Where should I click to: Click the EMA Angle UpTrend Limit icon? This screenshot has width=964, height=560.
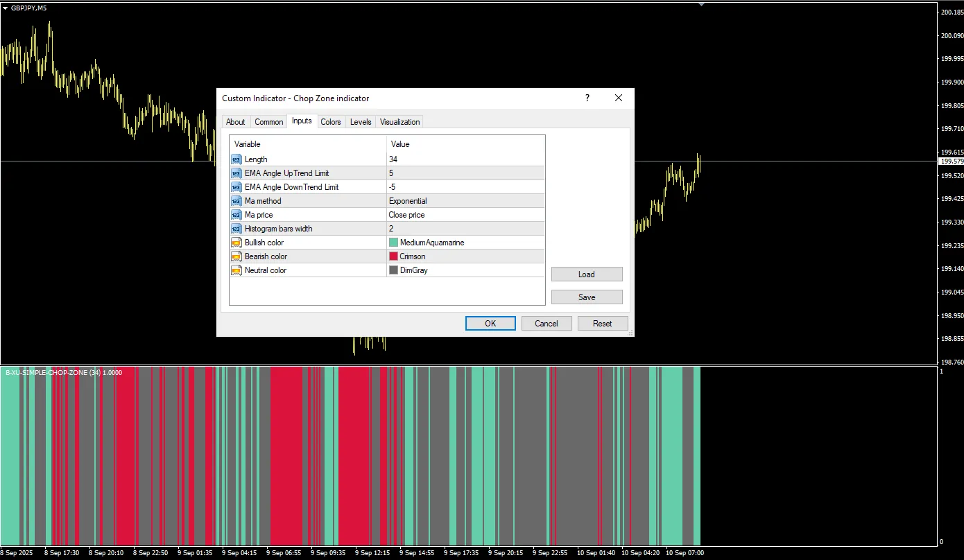click(236, 173)
